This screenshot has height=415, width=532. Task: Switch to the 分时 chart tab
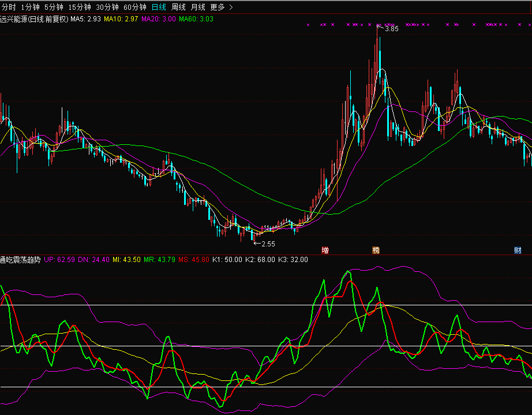(9, 7)
